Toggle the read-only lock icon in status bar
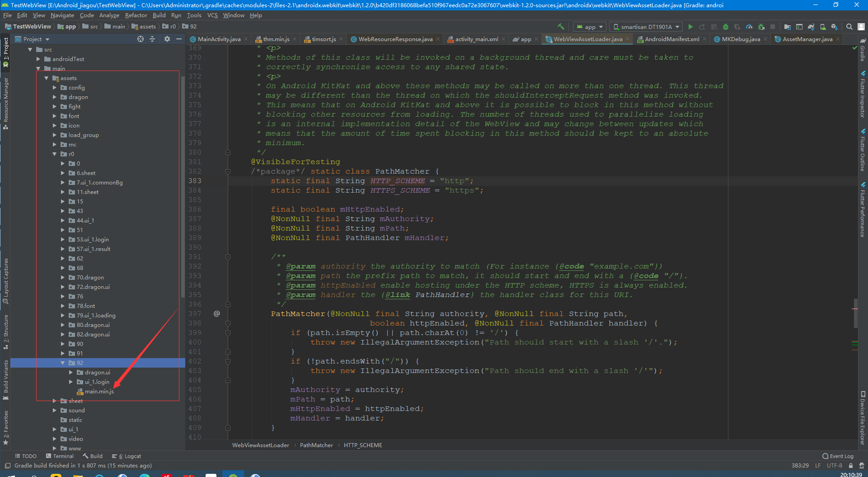The image size is (868, 477). [x=851, y=465]
